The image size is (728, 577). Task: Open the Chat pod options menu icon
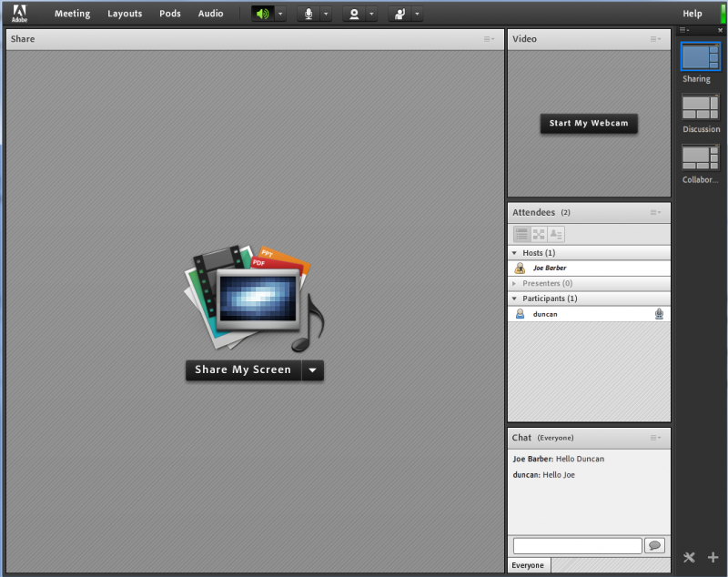[655, 438]
